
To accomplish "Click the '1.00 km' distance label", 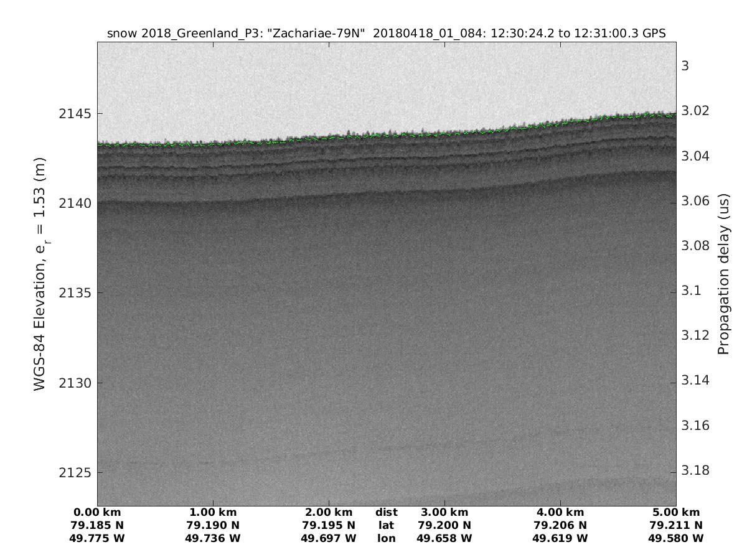I will coord(213,513).
